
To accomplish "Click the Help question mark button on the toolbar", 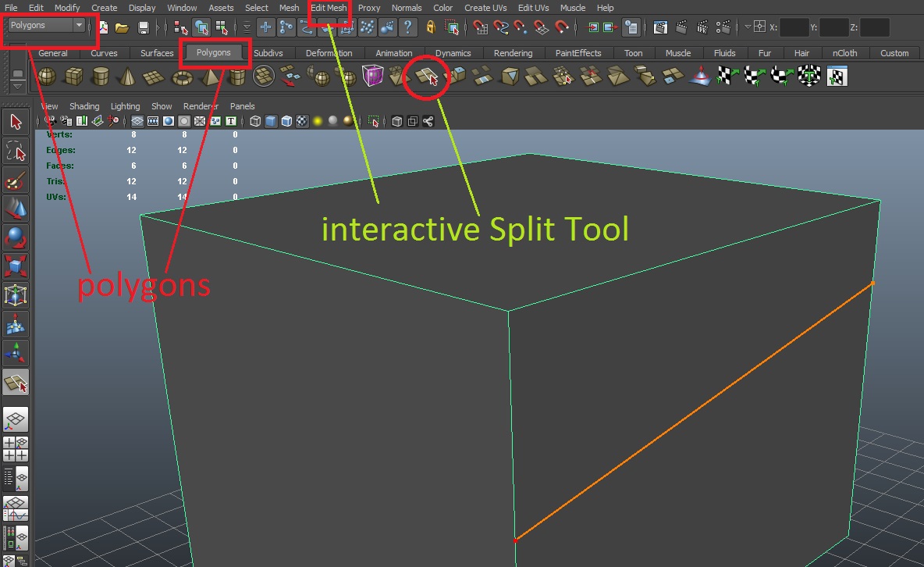I will point(407,27).
